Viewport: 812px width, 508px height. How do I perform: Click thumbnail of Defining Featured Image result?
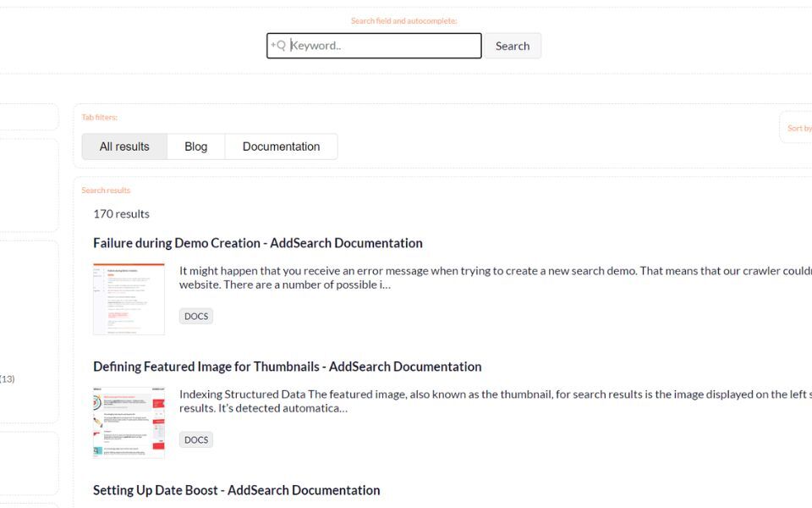129,422
